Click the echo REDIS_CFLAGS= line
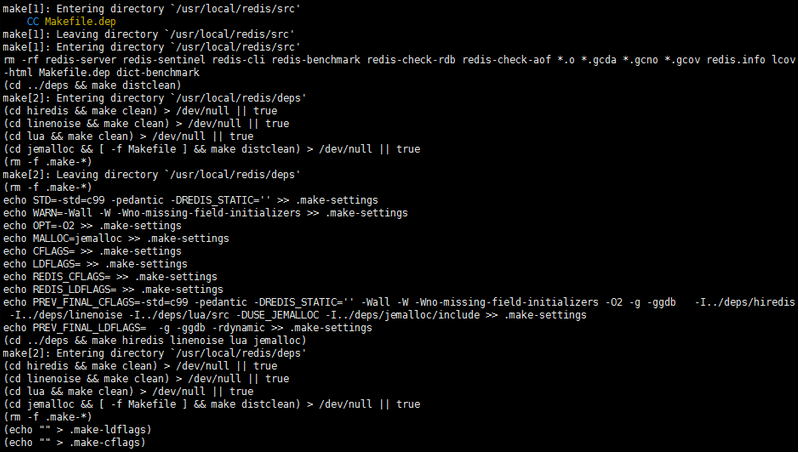Viewport: 799px width, 453px height. [110, 277]
